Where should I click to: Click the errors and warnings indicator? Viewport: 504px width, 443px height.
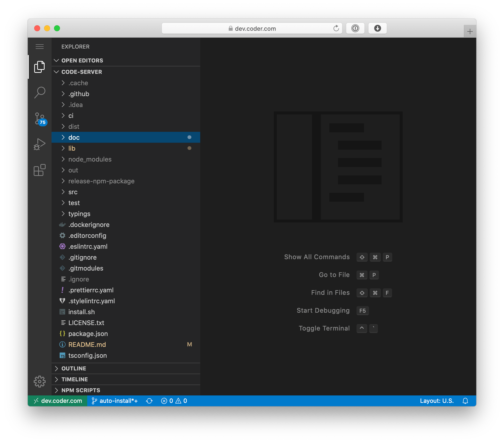tap(173, 401)
